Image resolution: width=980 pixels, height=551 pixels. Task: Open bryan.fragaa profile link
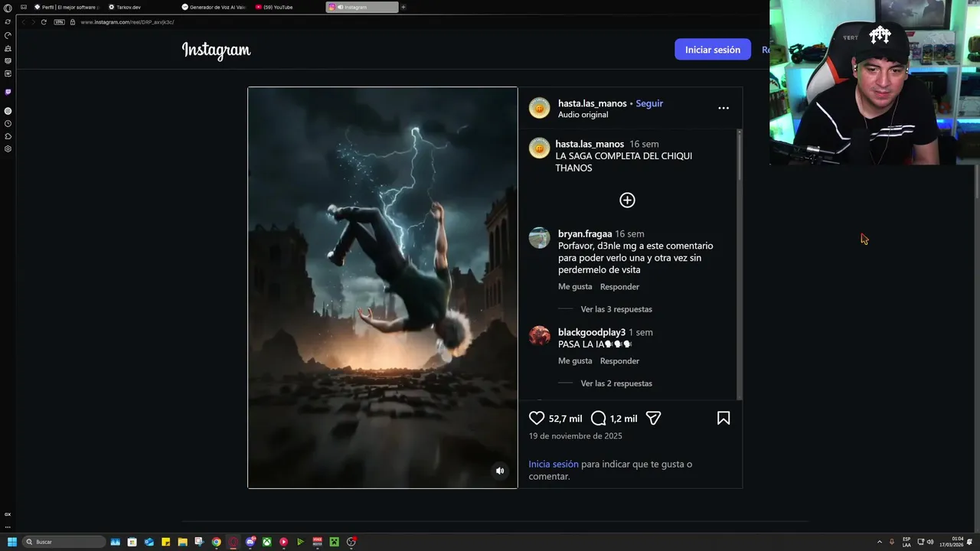(x=585, y=233)
